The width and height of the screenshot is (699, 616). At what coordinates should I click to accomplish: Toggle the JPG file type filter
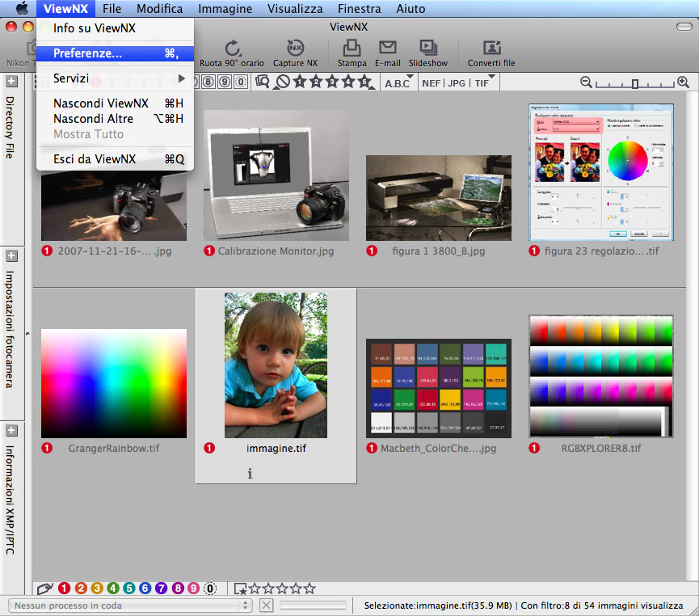click(x=457, y=83)
